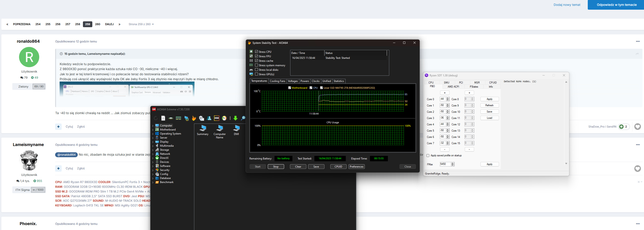Click the heart reaction icon on ronaldo864's post
The height and width of the screenshot is (230, 644).
tap(637, 127)
